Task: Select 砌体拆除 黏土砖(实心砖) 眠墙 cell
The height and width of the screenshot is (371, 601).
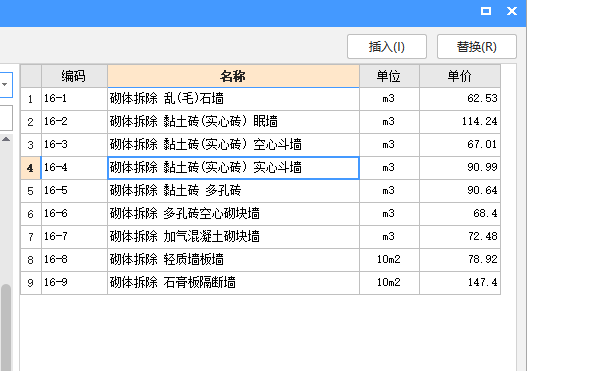Action: (233, 122)
